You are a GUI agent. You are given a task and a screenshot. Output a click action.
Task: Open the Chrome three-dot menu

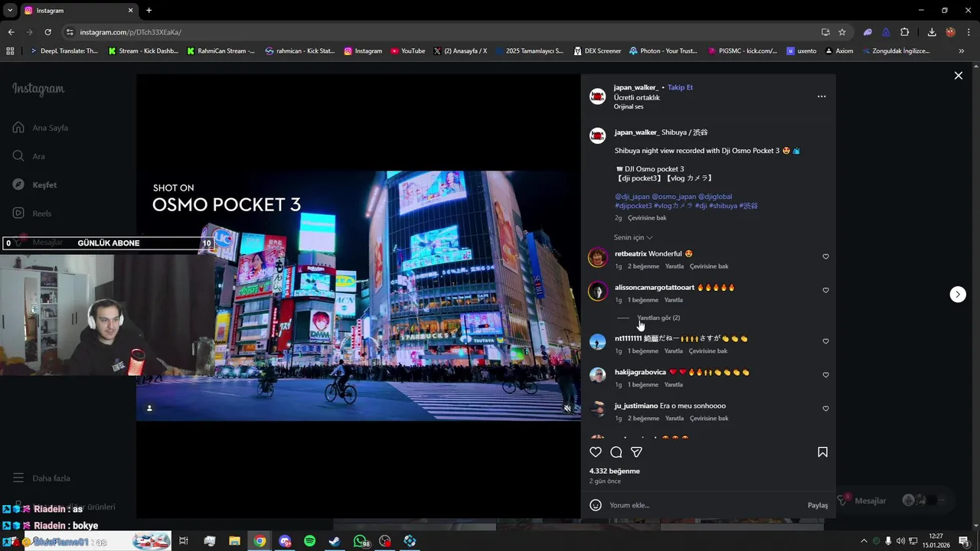coord(969,32)
